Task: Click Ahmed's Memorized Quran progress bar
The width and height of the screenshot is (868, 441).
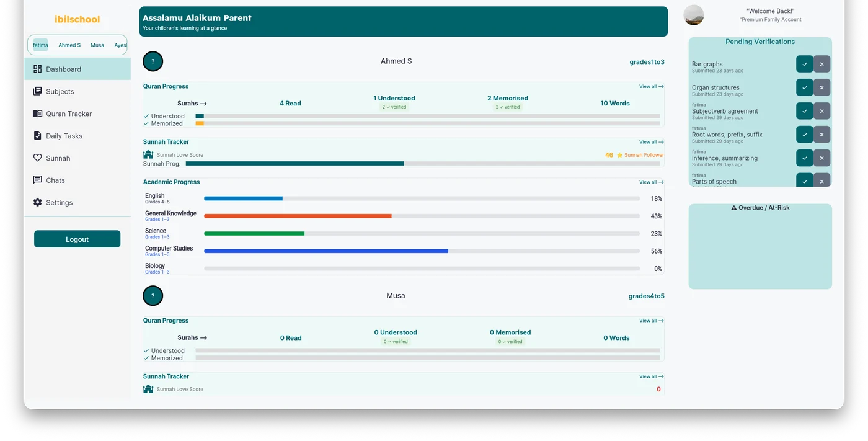Action: pos(428,123)
